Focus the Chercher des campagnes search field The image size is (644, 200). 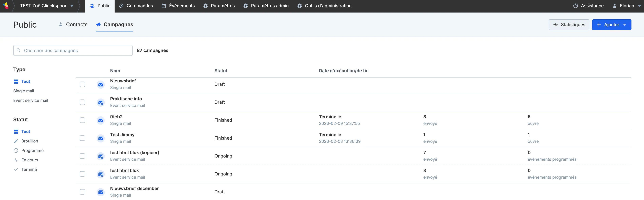click(x=73, y=50)
